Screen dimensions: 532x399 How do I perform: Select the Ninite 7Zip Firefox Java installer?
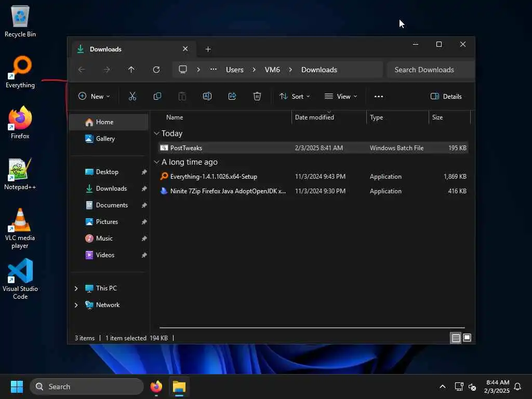point(313,191)
